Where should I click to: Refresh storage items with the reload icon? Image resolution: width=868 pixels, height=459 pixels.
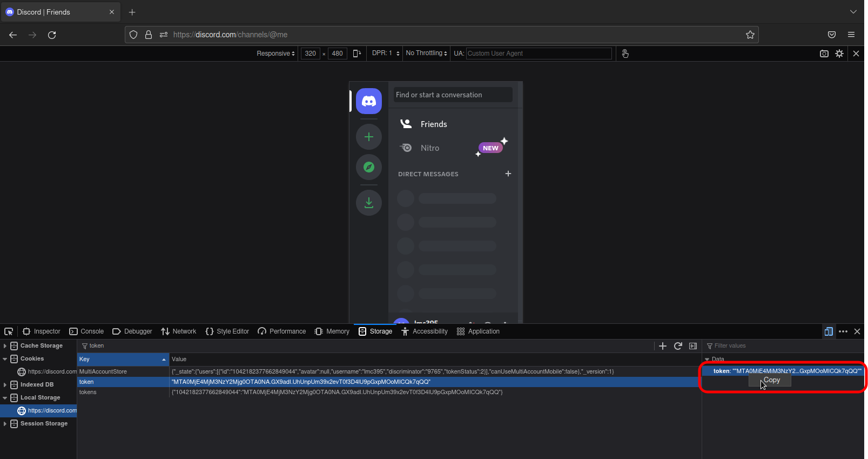pos(678,346)
